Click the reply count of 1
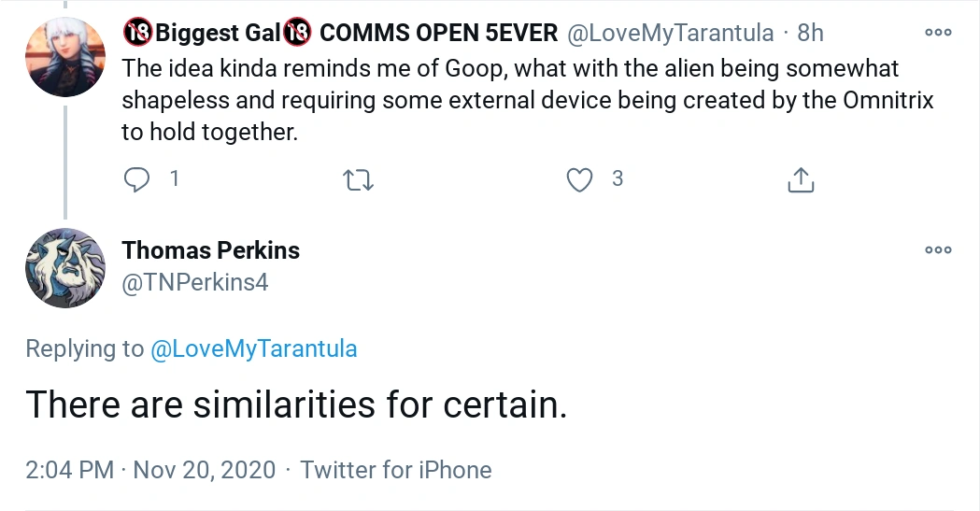Viewport: 980px width, 511px height. 174,178
